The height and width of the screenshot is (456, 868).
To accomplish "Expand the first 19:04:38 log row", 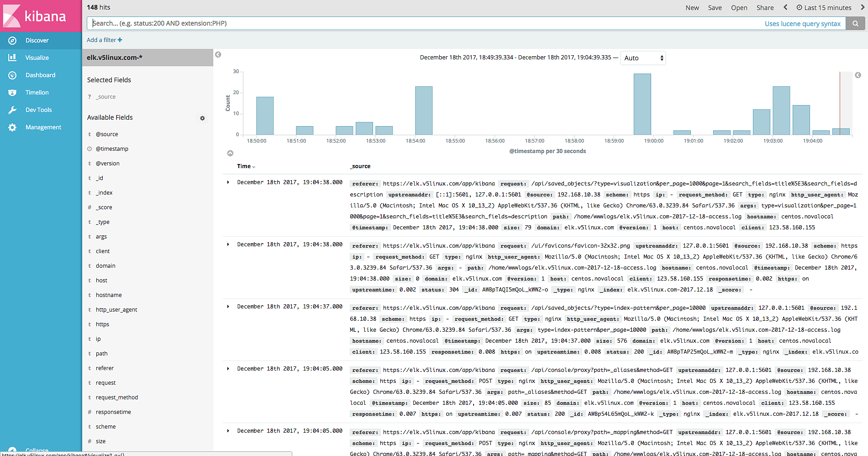I will click(228, 182).
